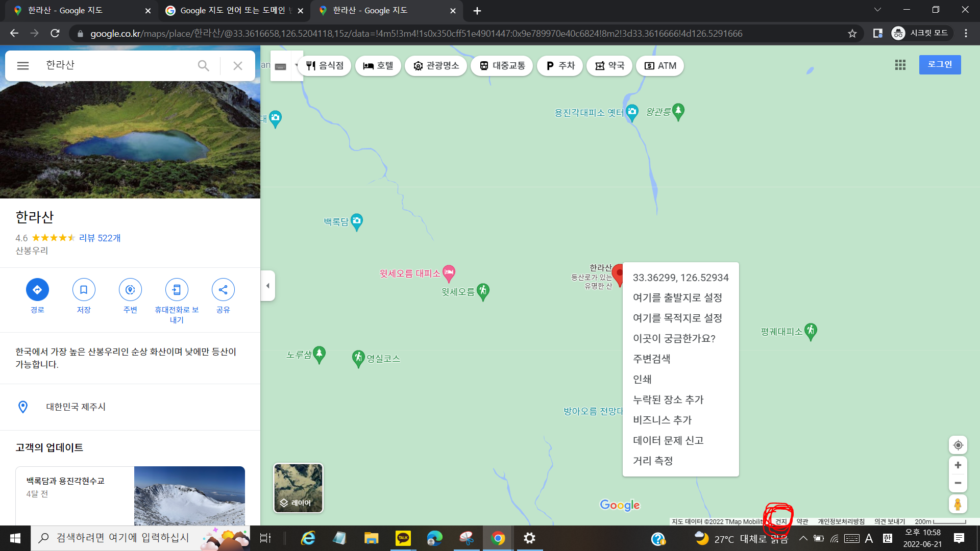Image resolution: width=980 pixels, height=551 pixels.
Task: Open Street View pegman icon
Action: pyautogui.click(x=958, y=504)
